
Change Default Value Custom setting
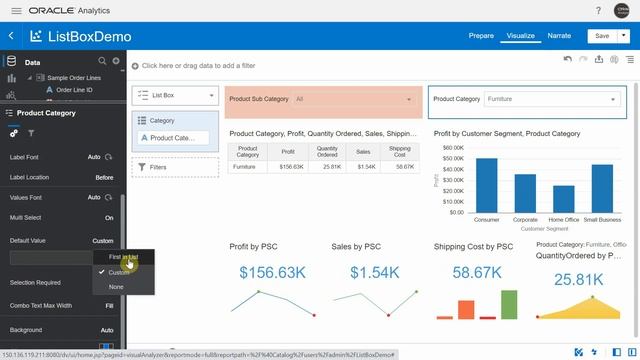coord(103,241)
